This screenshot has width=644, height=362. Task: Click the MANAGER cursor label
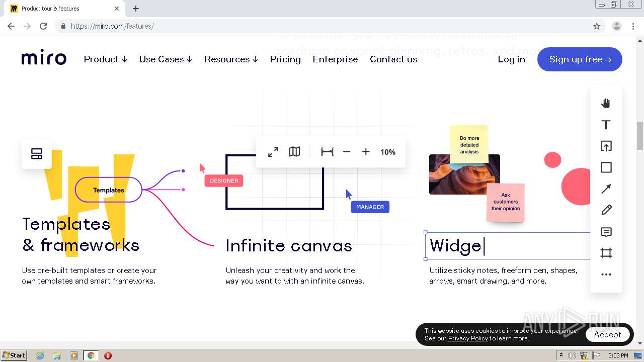(x=370, y=207)
